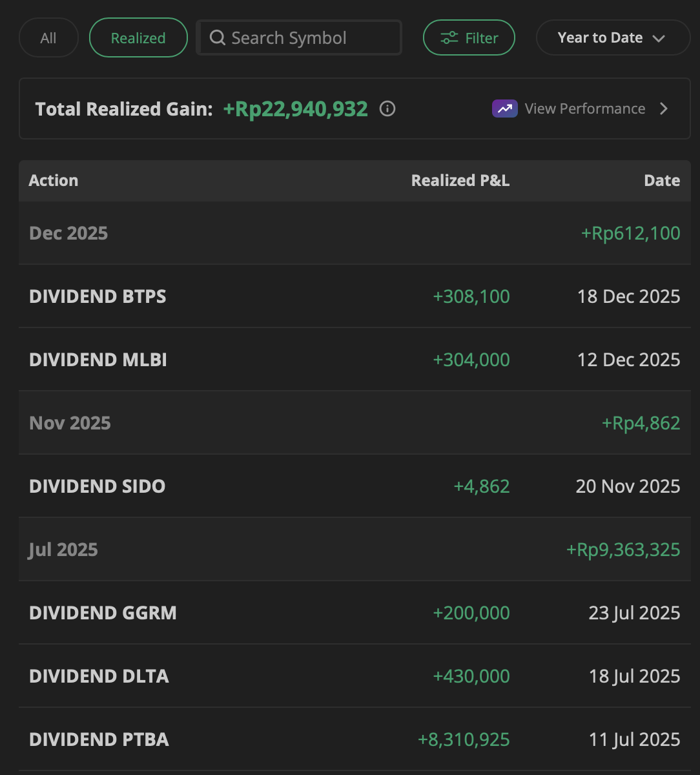This screenshot has width=700, height=775.
Task: Open the View Performance link
Action: click(584, 109)
